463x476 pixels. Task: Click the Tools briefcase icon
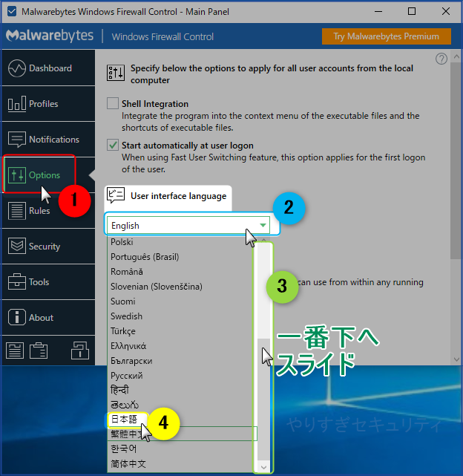pos(16,281)
